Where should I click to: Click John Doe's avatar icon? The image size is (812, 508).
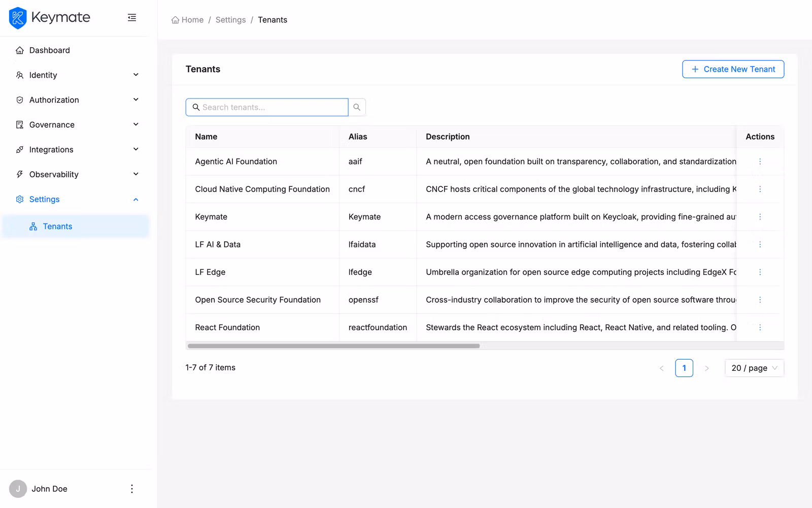tap(18, 488)
